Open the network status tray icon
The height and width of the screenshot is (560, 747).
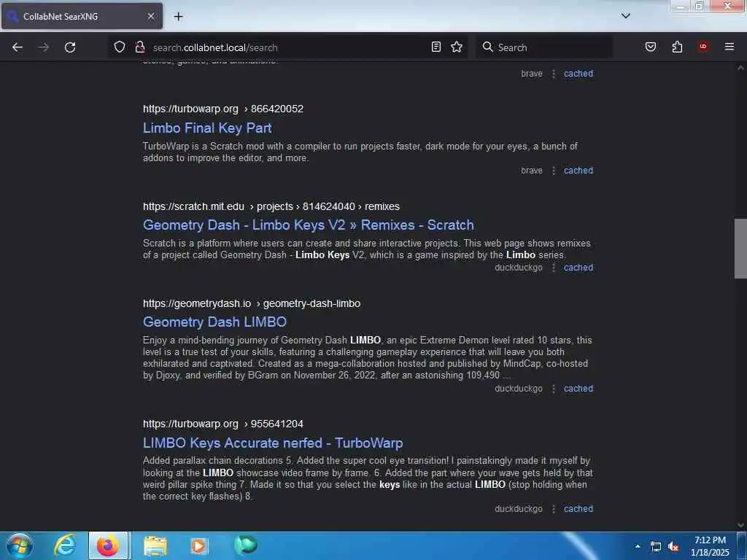coord(656,547)
